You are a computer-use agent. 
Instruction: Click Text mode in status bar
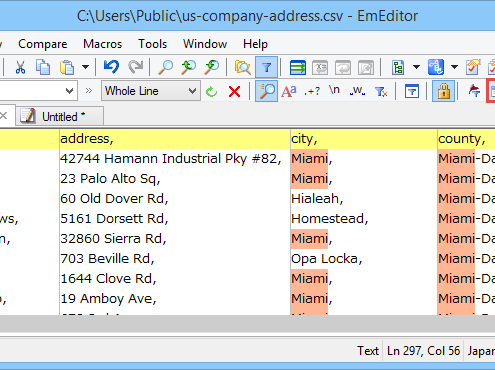(x=368, y=351)
